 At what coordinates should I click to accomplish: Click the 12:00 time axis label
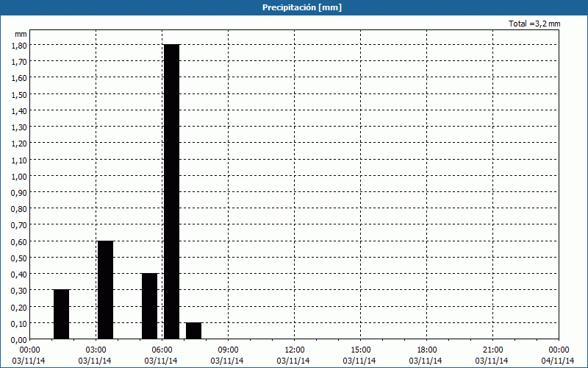click(295, 350)
